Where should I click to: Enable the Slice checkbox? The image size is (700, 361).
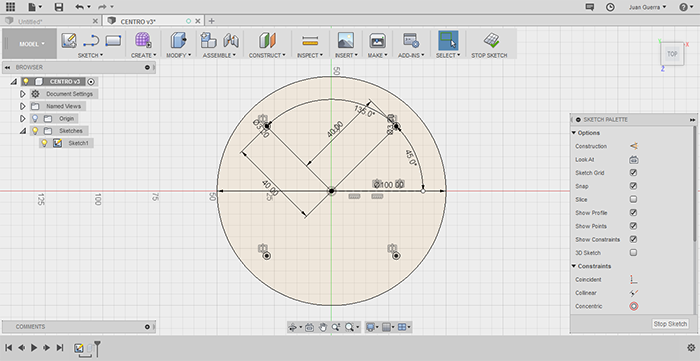pyautogui.click(x=633, y=199)
